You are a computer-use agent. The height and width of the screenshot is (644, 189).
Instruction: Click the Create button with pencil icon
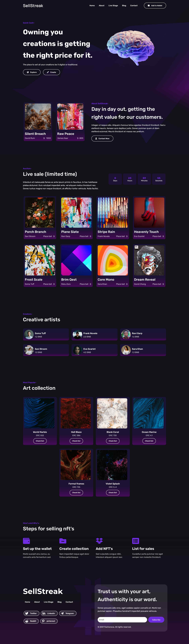click(x=51, y=72)
